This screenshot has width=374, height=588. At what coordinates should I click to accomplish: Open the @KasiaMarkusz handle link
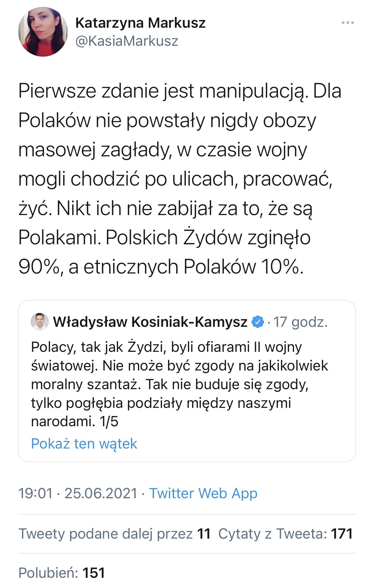tap(126, 41)
